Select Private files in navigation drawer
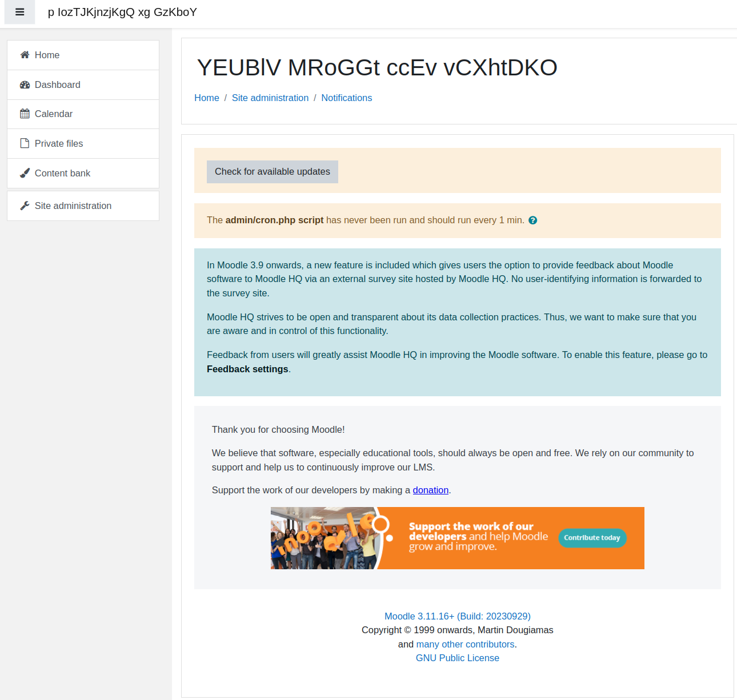Image resolution: width=737 pixels, height=700 pixels. (83, 143)
